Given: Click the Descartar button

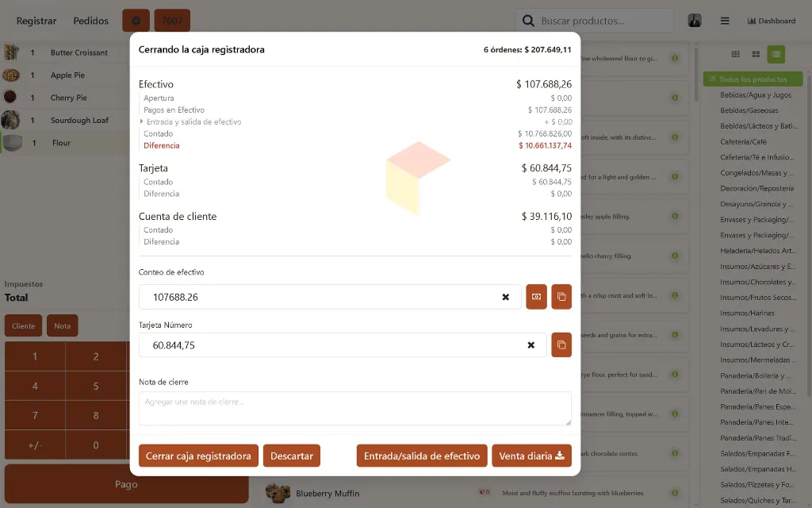Looking at the screenshot, I should point(292,456).
